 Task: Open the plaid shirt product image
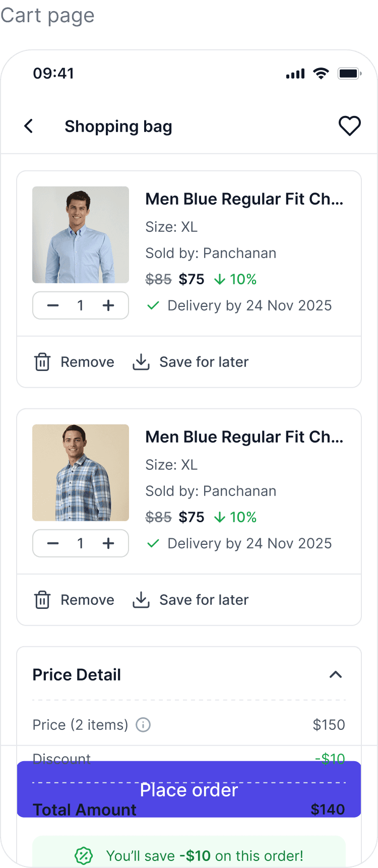[81, 473]
